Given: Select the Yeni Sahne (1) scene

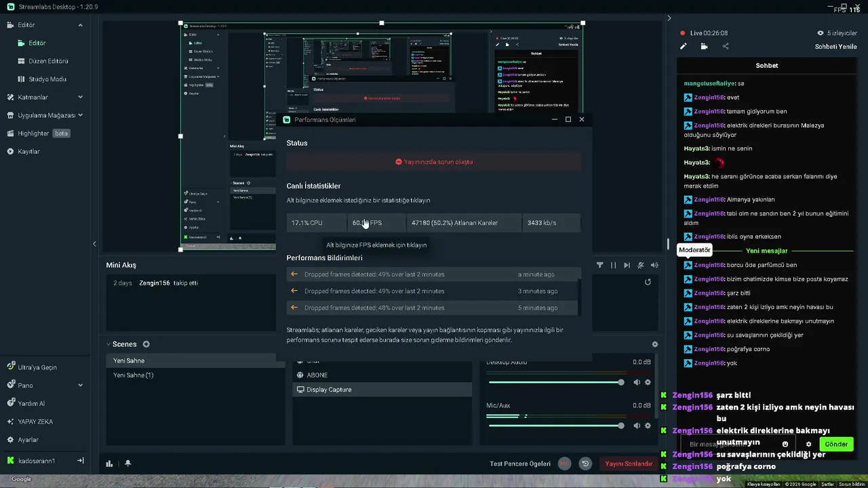Looking at the screenshot, I should coord(195,375).
